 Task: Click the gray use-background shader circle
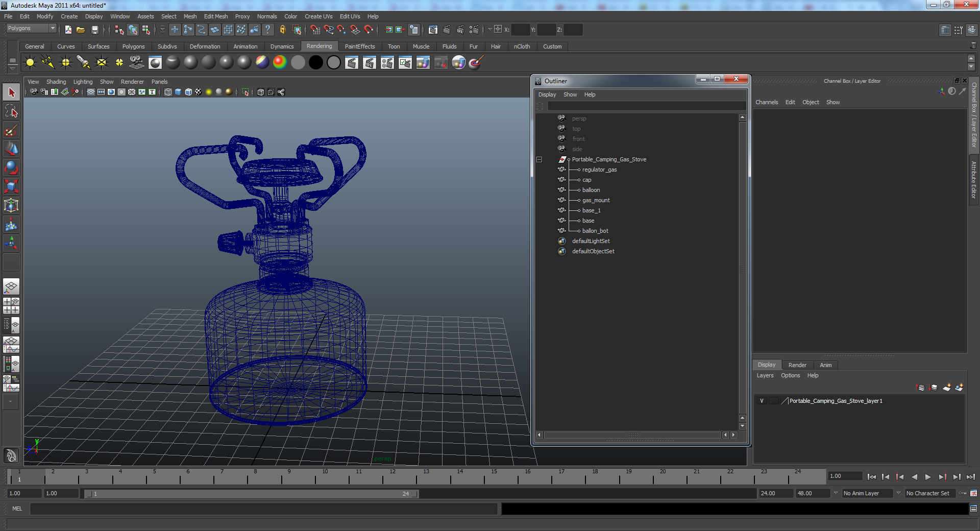coord(334,63)
